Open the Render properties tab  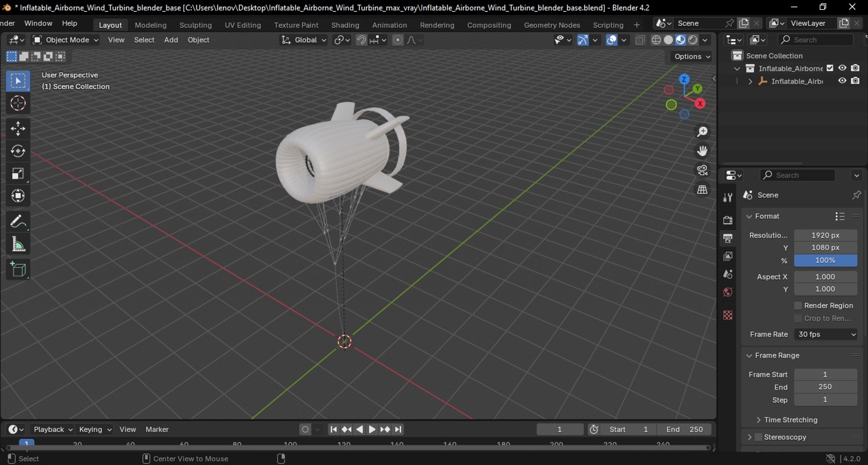(x=728, y=220)
